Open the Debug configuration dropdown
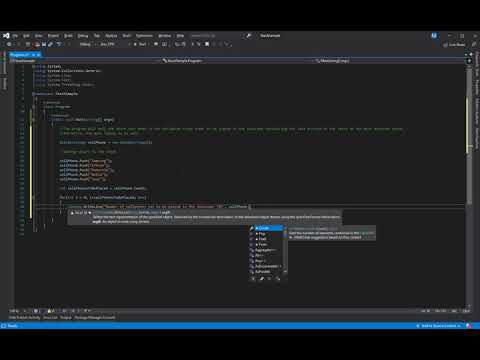 [x=87, y=44]
